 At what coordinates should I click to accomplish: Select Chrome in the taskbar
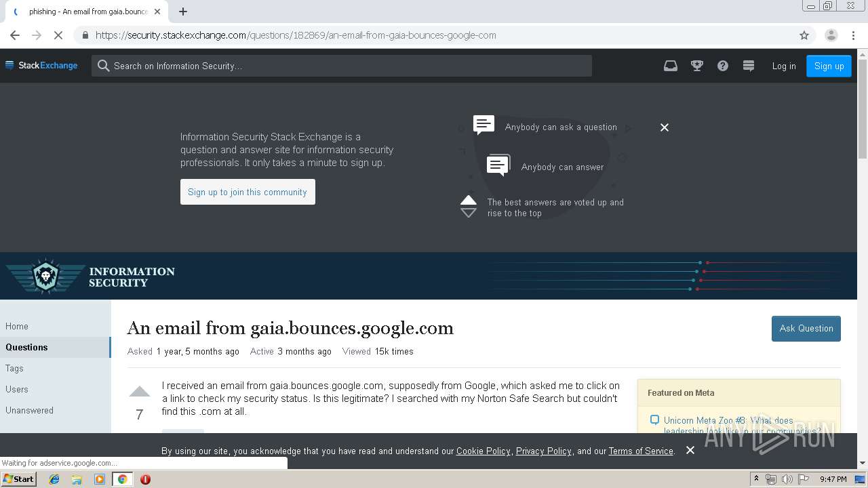pyautogui.click(x=122, y=479)
